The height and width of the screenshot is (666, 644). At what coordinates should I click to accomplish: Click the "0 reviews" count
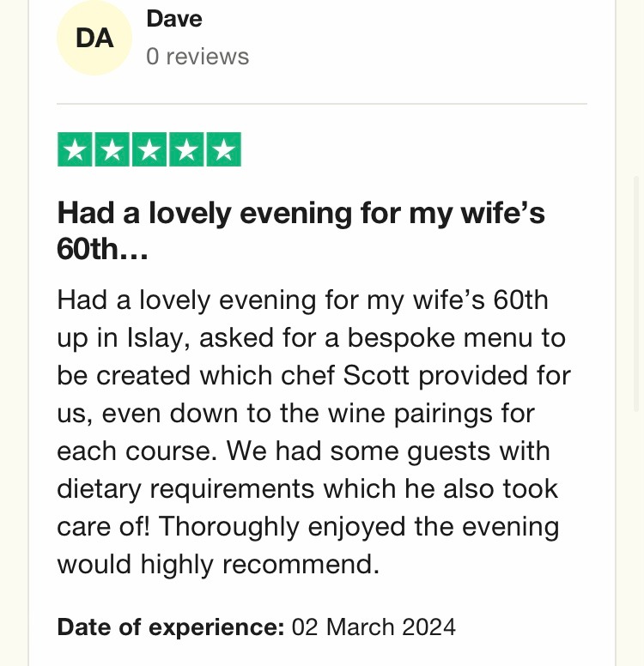tap(197, 57)
